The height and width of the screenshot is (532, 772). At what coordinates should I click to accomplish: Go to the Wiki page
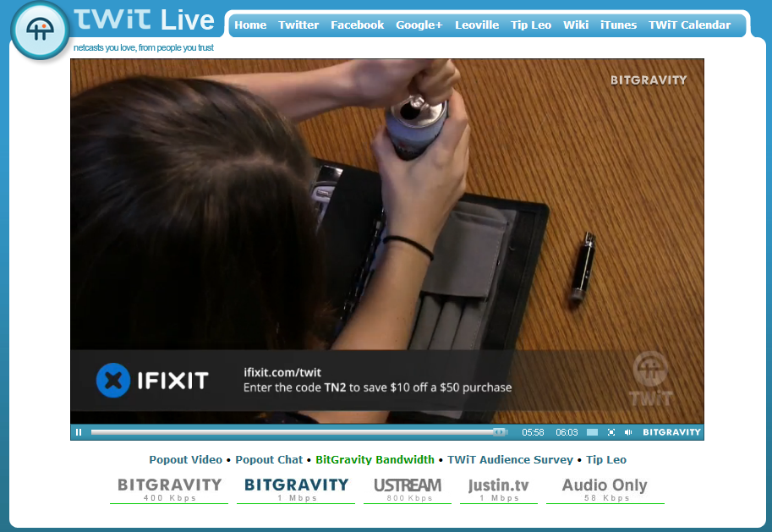point(576,25)
